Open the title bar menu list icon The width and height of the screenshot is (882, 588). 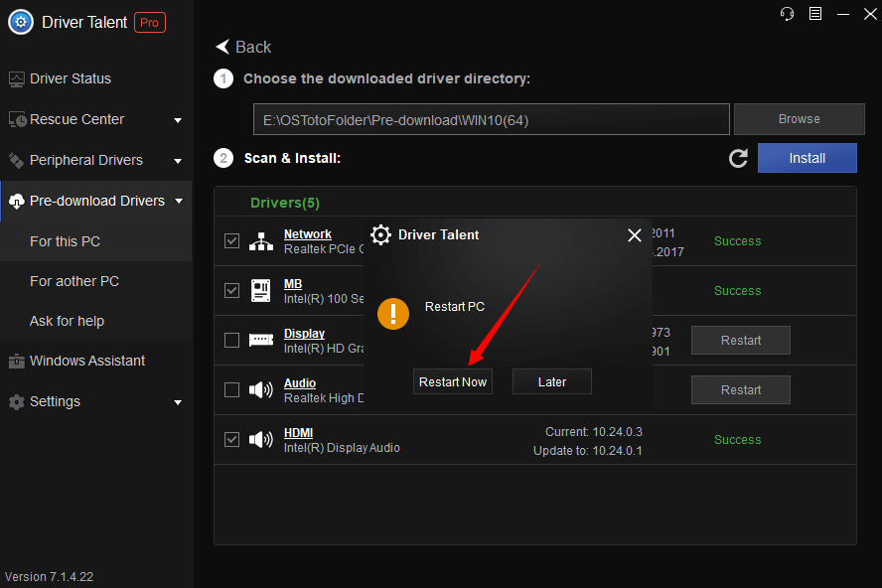[815, 14]
